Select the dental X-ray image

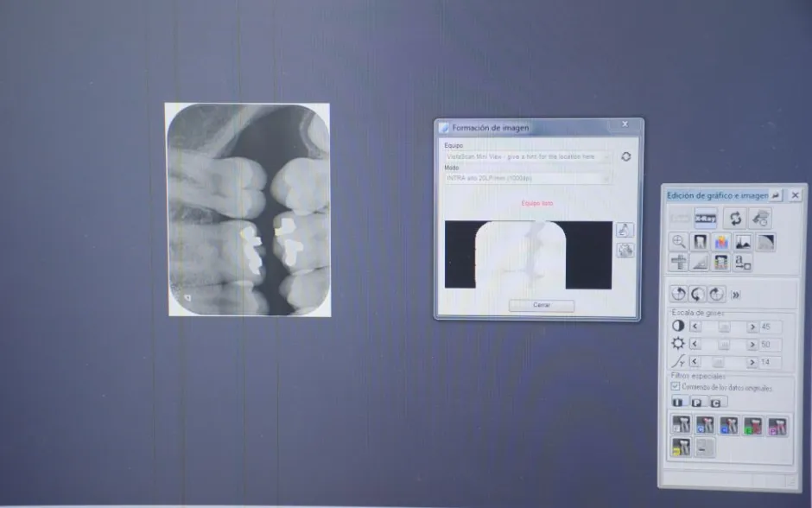pos(248,210)
